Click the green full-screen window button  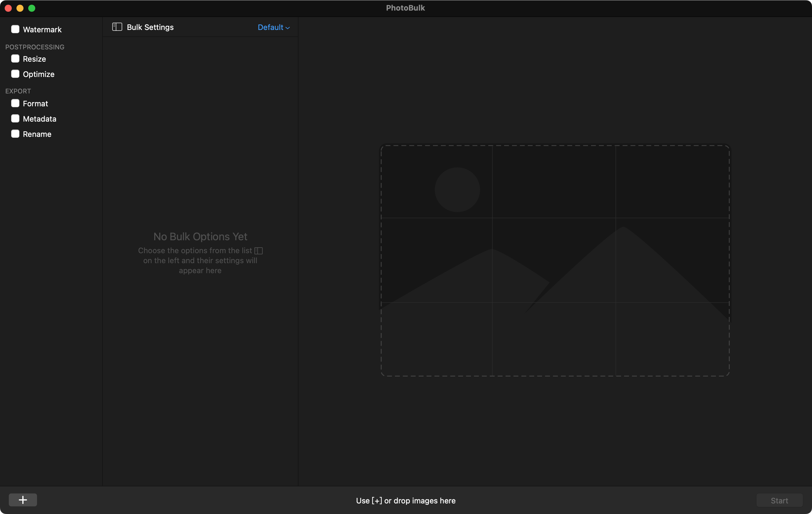pyautogui.click(x=32, y=8)
